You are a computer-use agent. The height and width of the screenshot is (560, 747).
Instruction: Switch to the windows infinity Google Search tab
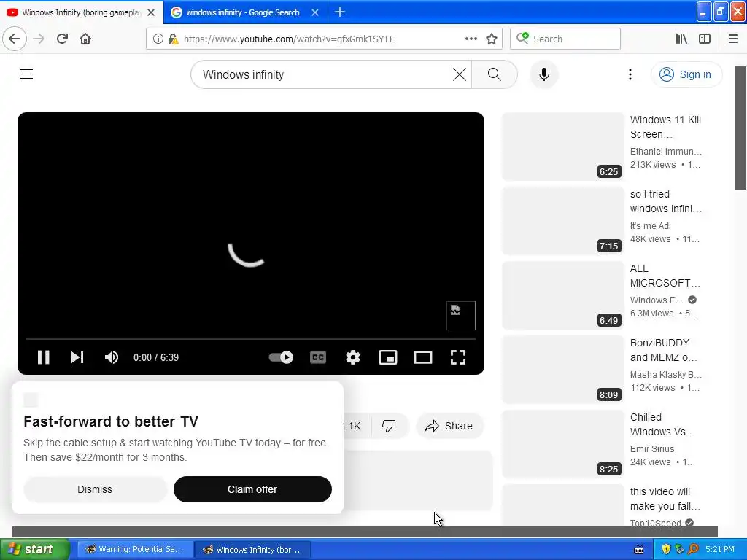pos(243,12)
